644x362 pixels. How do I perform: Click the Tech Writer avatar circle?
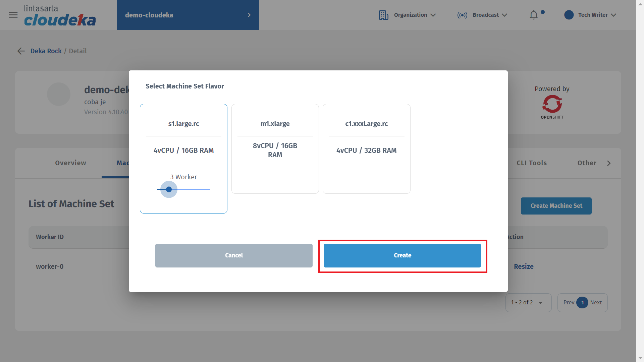(x=569, y=15)
